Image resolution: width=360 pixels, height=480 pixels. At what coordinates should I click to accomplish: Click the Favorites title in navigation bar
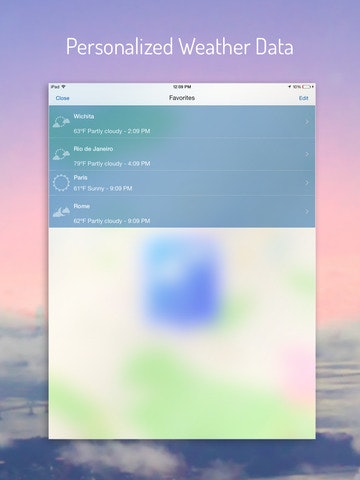(x=182, y=98)
